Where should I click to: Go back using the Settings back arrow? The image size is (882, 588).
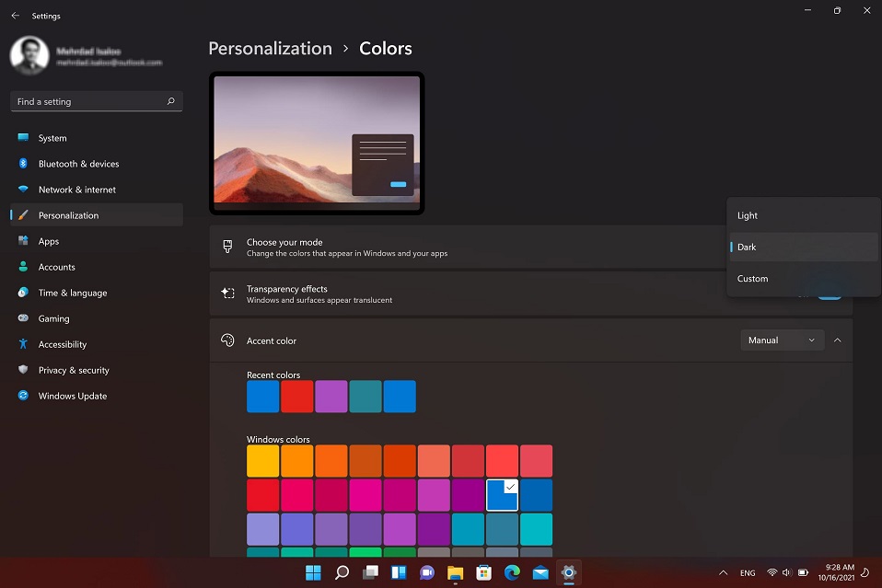click(15, 16)
